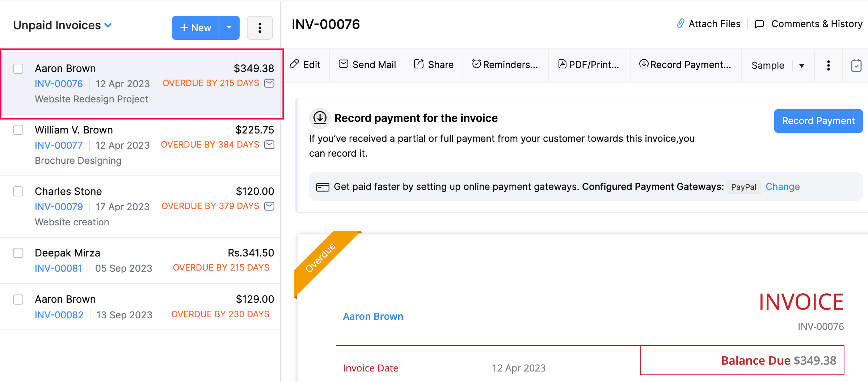Open Comments & History speech bubble icon

pyautogui.click(x=759, y=24)
